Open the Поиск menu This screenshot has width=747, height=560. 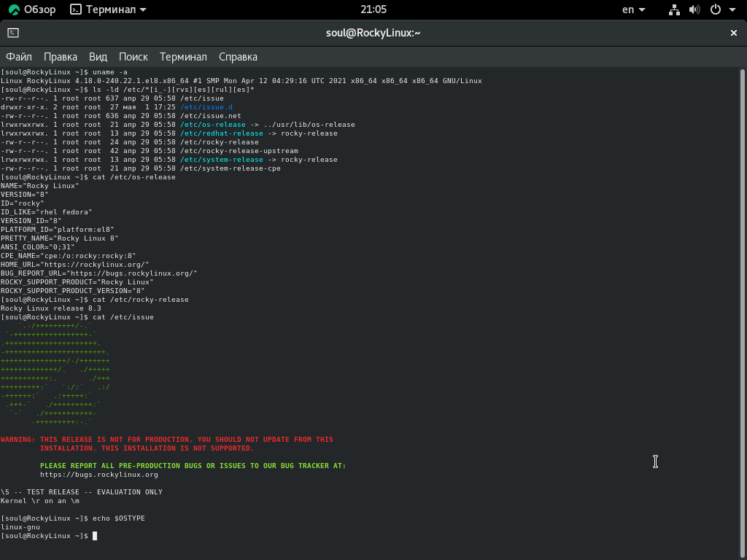pos(133,57)
